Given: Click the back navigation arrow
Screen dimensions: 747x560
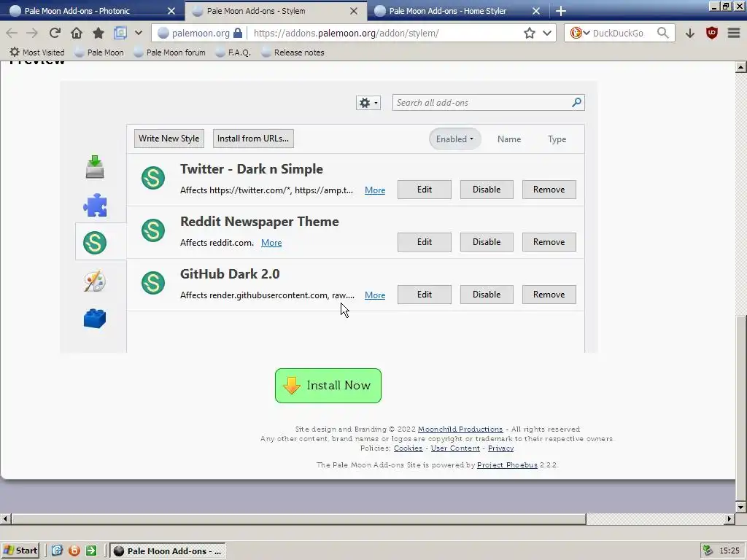Looking at the screenshot, I should (x=12, y=33).
